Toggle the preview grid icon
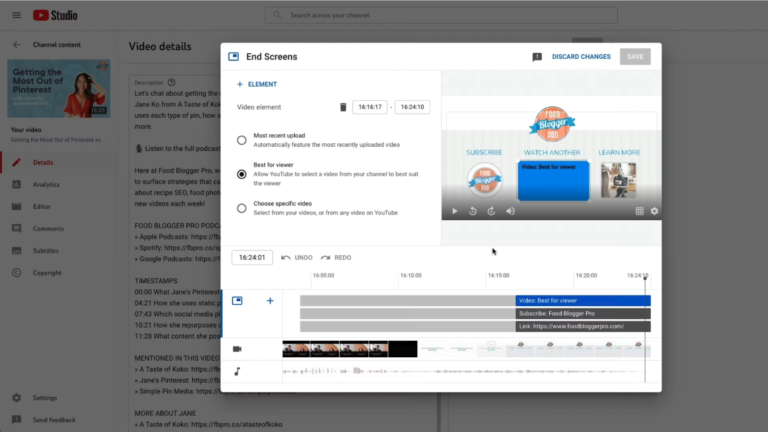The width and height of the screenshot is (768, 432). 639,211
